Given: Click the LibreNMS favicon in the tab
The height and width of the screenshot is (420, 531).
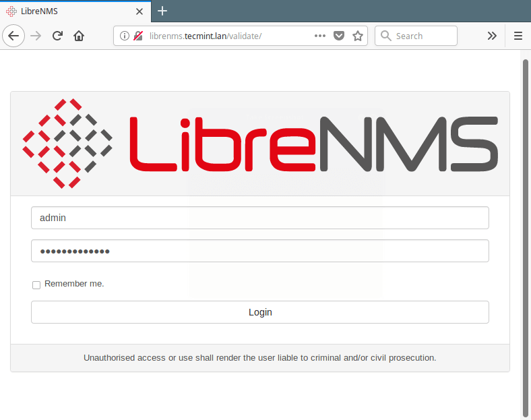Looking at the screenshot, I should [11, 11].
